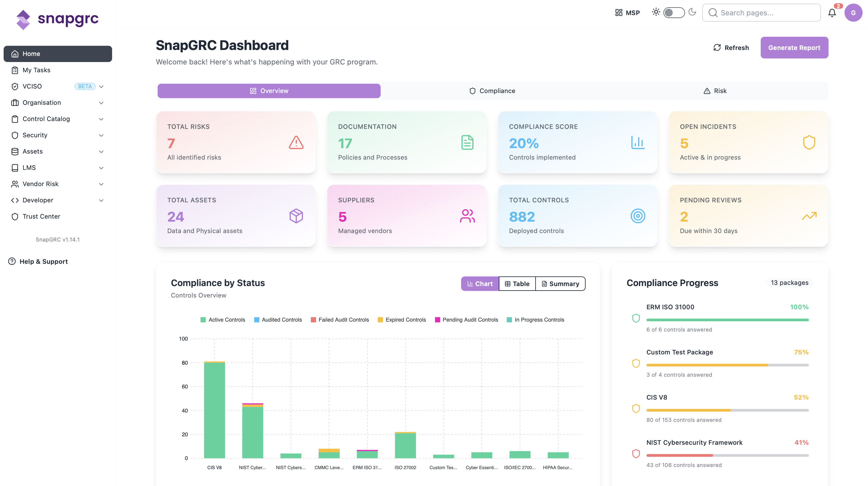Open the notifications bell
The width and height of the screenshot is (868, 486).
pos(832,13)
